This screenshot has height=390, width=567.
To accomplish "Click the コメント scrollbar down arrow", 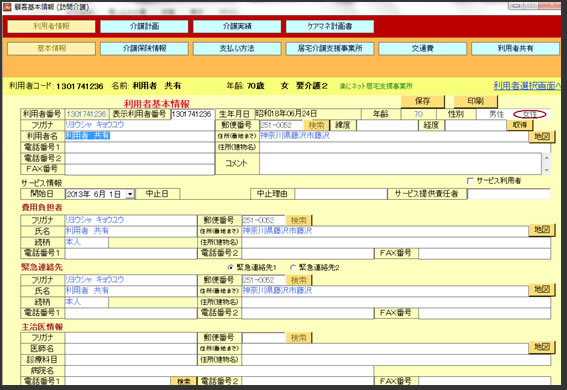I will click(546, 170).
